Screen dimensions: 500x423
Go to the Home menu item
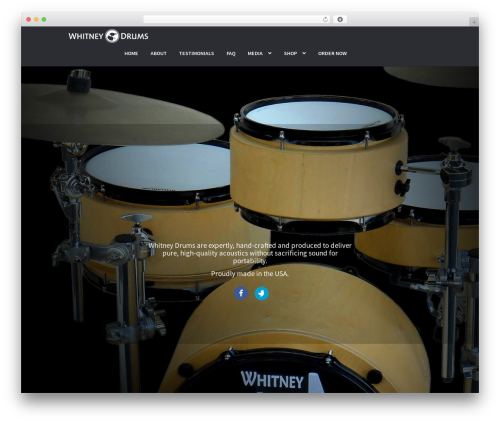(x=131, y=53)
